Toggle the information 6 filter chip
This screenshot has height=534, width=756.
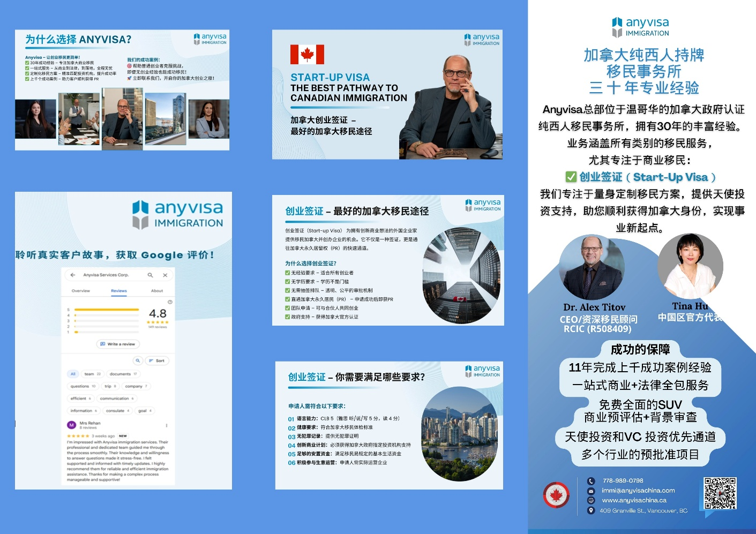coord(84,411)
